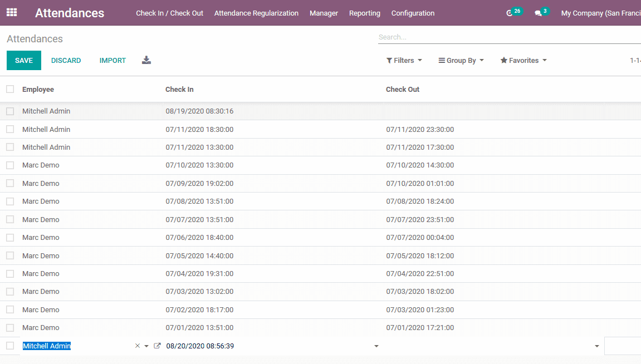The height and width of the screenshot is (364, 641).
Task: Click check-out 07/10/2020 01:01:00 cell
Action: tap(420, 184)
